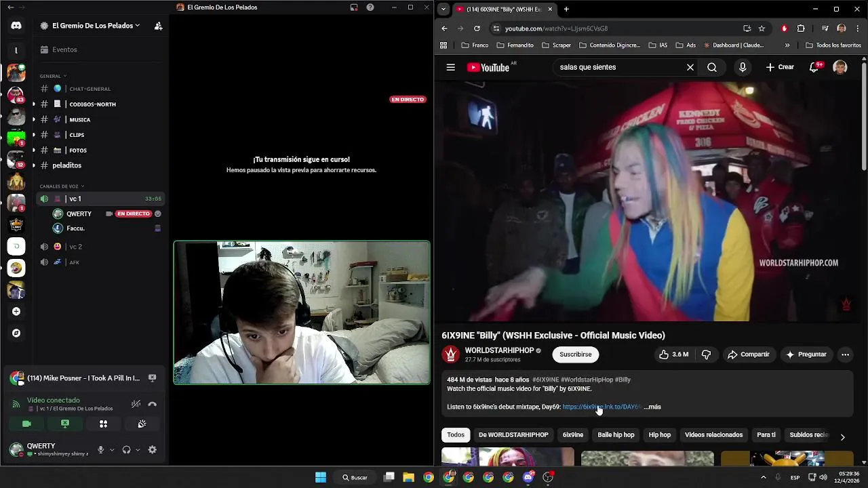Reload the YouTube page
Screen dimensions: 868x488
pyautogui.click(x=477, y=28)
